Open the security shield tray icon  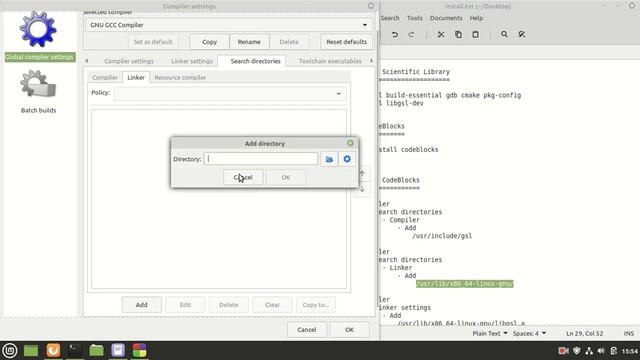577,351
